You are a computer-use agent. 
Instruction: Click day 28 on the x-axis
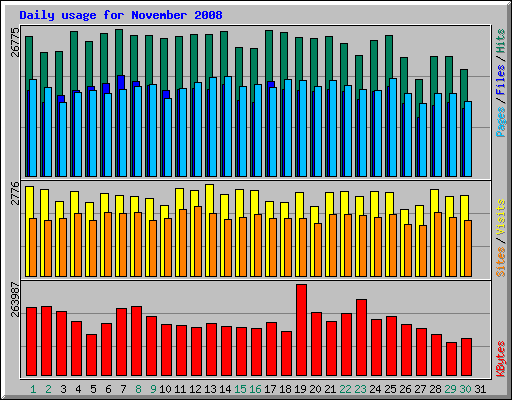tap(435, 389)
